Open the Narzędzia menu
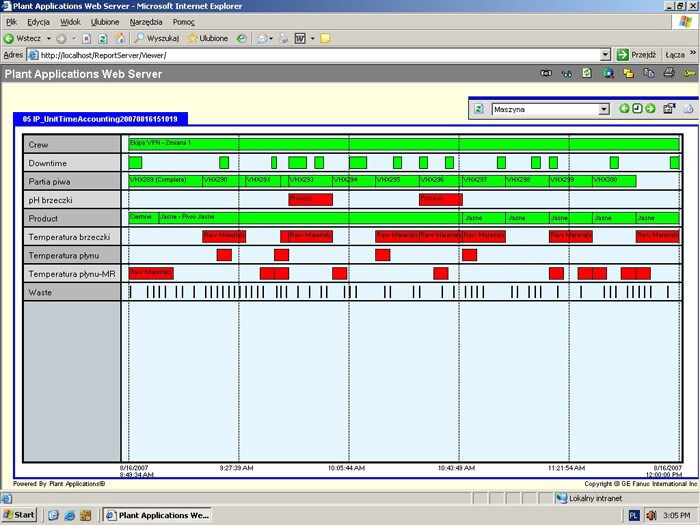The height and width of the screenshot is (525, 700). [146, 22]
